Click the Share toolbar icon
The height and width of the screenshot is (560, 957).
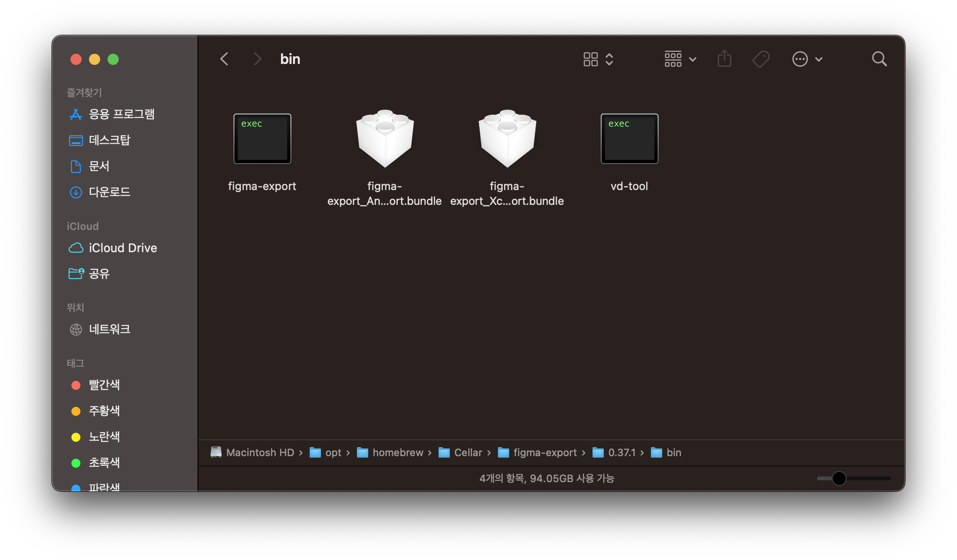[724, 59]
